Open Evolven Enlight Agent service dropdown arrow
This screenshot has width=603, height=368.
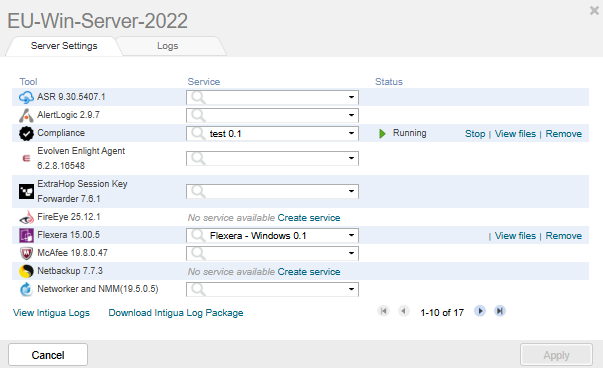pyautogui.click(x=351, y=158)
